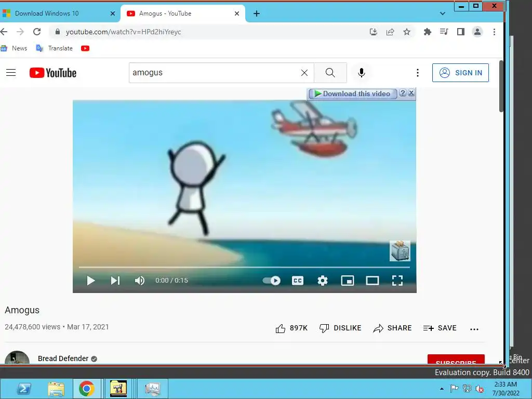Open Chrome profile avatar
Viewport: 532px width, 399px height.
[x=477, y=32]
